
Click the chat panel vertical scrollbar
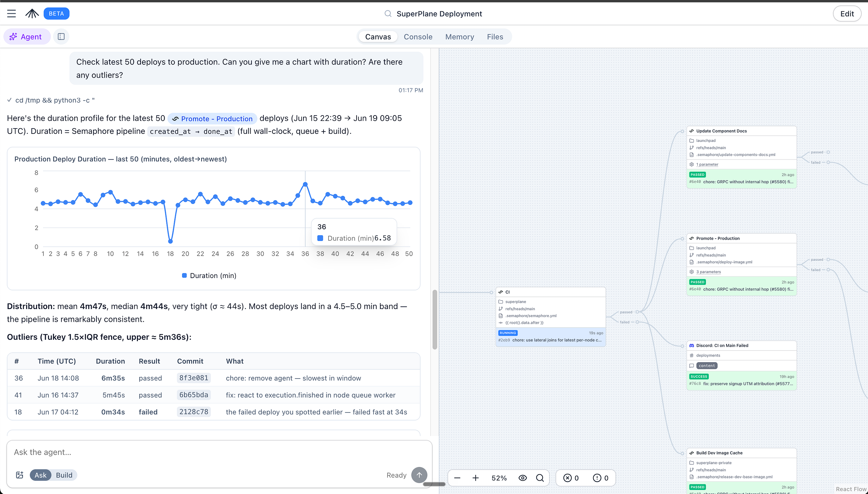[435, 320]
